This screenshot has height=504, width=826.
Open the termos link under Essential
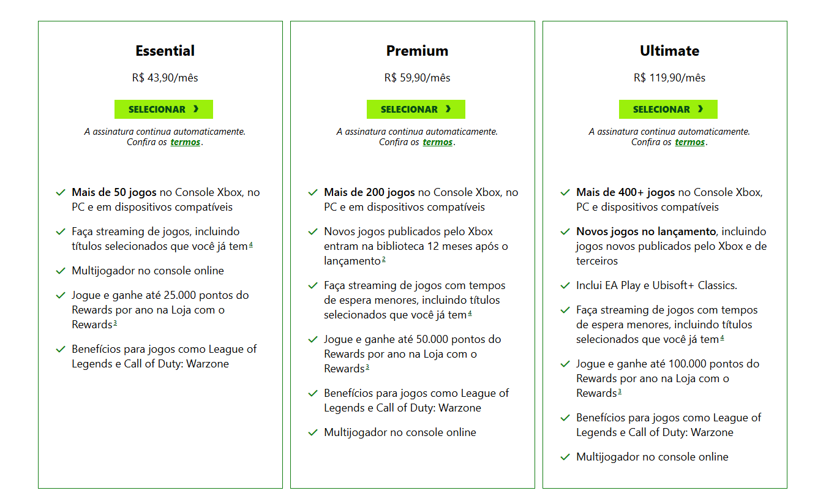point(186,142)
